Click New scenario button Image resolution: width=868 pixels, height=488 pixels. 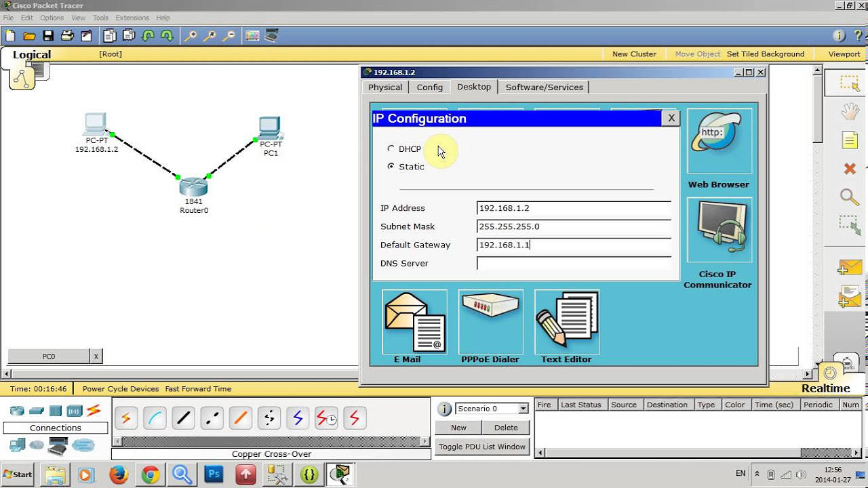click(x=459, y=428)
